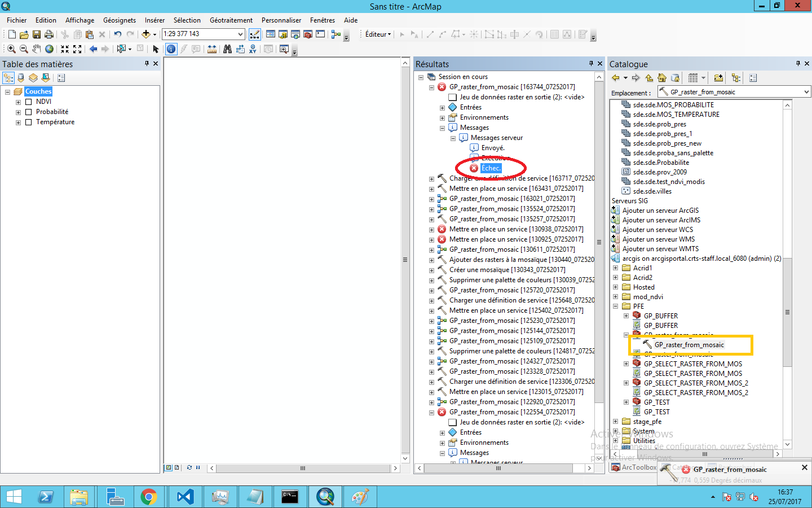Screen dimensions: 812x508
Task: Open Google Chrome from the taskbar
Action: pyautogui.click(x=149, y=497)
